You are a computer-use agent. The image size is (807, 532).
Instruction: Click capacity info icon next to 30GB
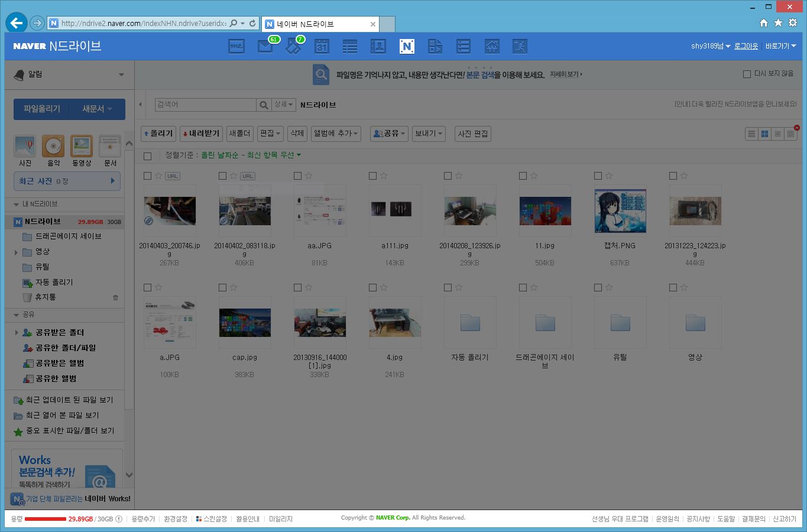[119, 519]
